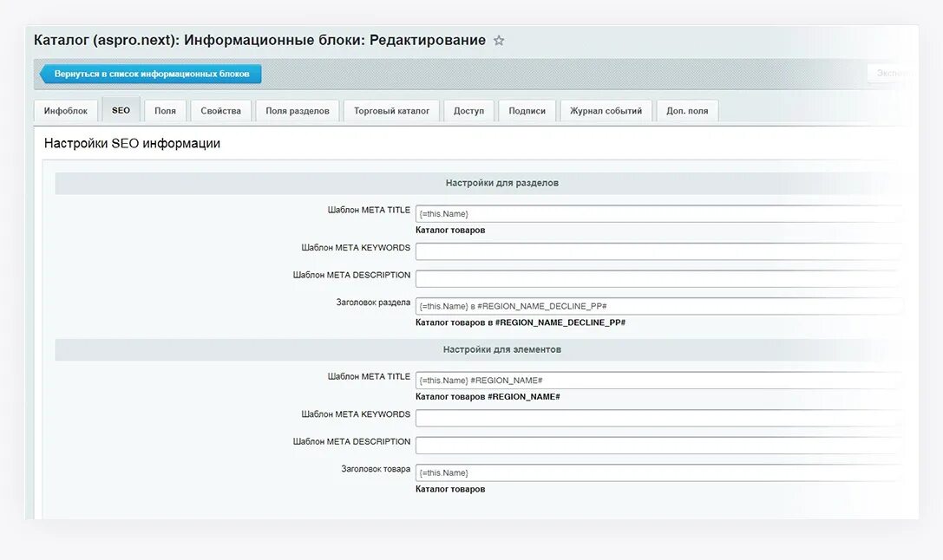Switch to the Свойства tab

tap(220, 110)
